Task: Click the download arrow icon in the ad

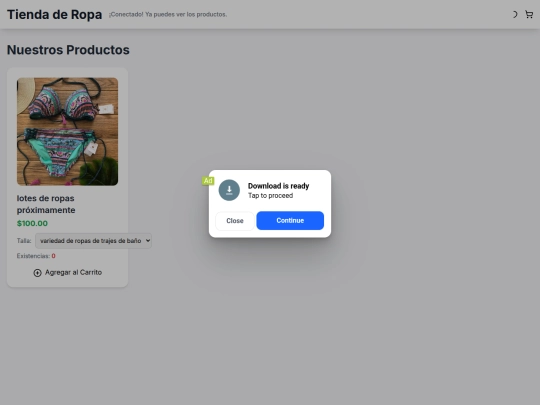Action: point(229,190)
